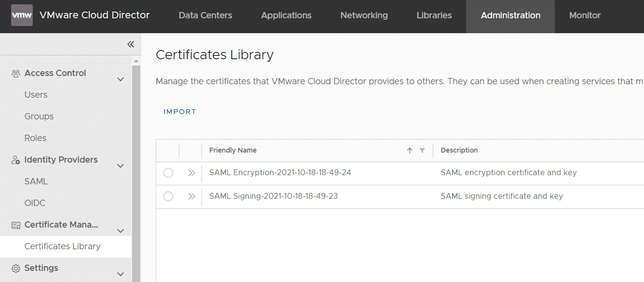Open the Data Centers tab
Screen dimensions: 644x282
click(x=205, y=15)
